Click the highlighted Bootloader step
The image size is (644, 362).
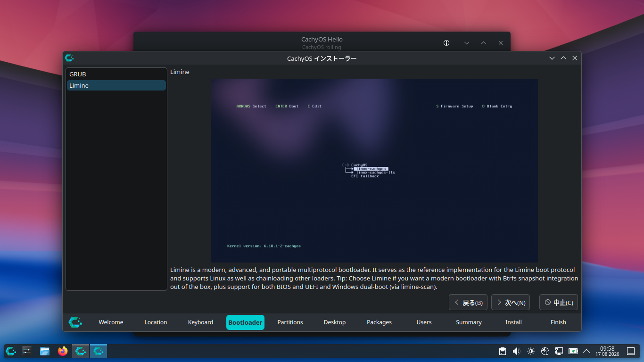(x=245, y=322)
